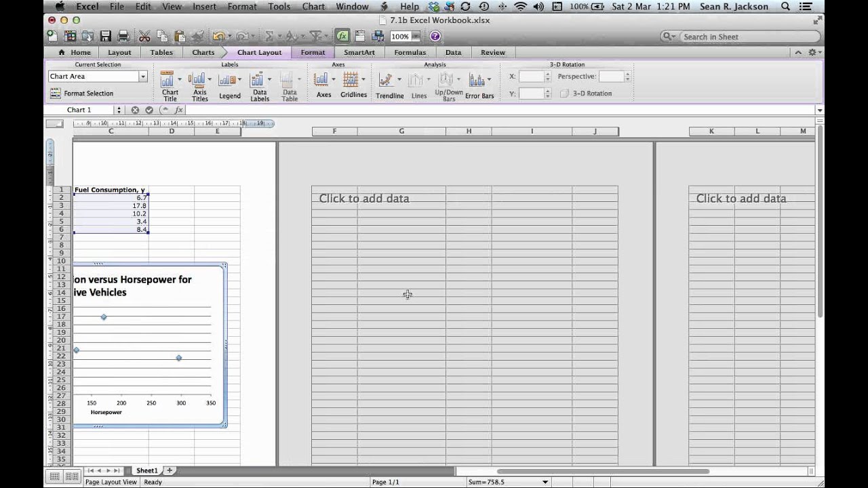
Task: Cancel formula entry with X button
Action: point(135,110)
